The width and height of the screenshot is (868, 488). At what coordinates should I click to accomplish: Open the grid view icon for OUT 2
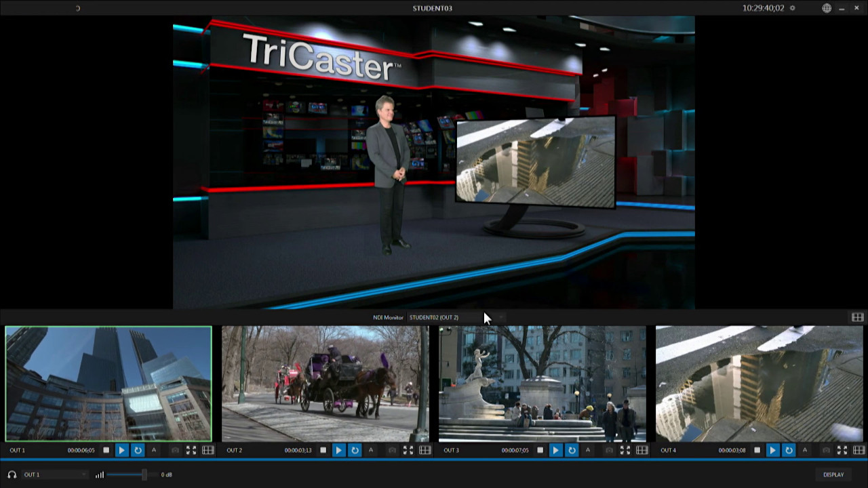click(425, 450)
